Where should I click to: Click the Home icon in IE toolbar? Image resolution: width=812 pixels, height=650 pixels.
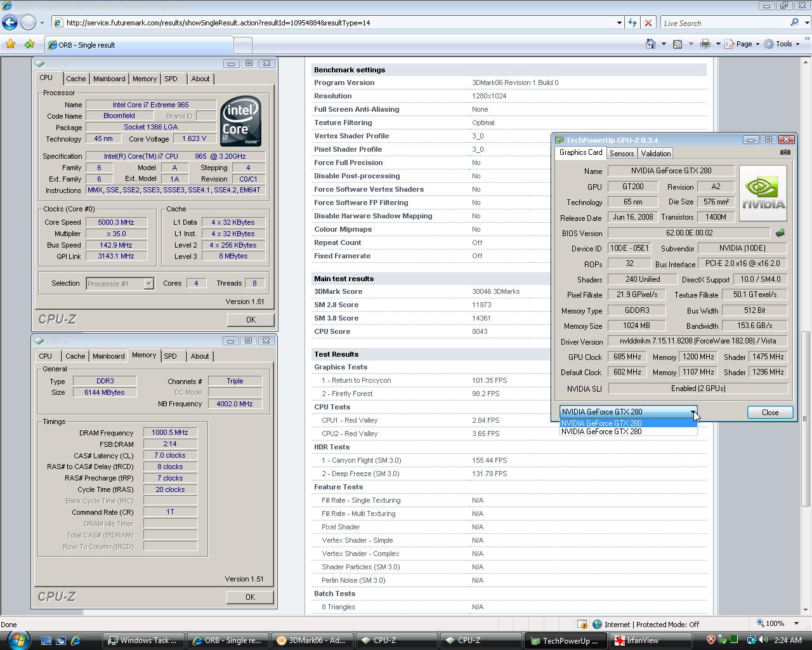pyautogui.click(x=650, y=44)
